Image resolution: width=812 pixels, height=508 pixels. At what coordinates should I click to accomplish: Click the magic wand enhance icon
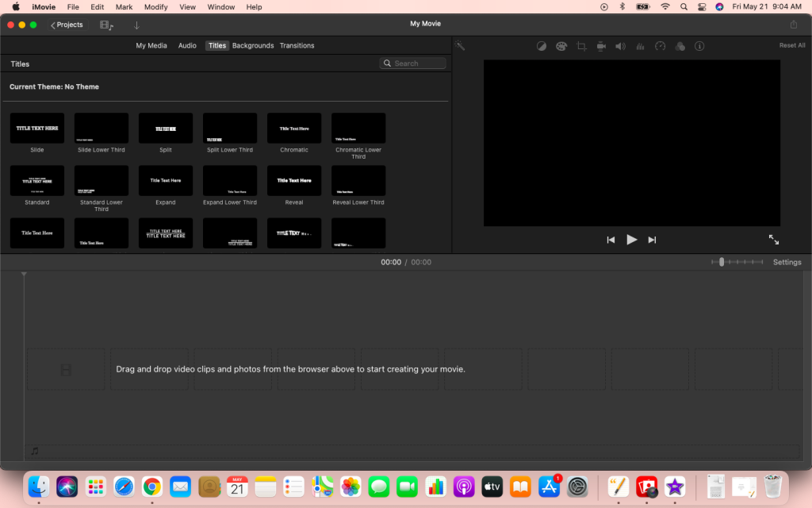pyautogui.click(x=459, y=45)
